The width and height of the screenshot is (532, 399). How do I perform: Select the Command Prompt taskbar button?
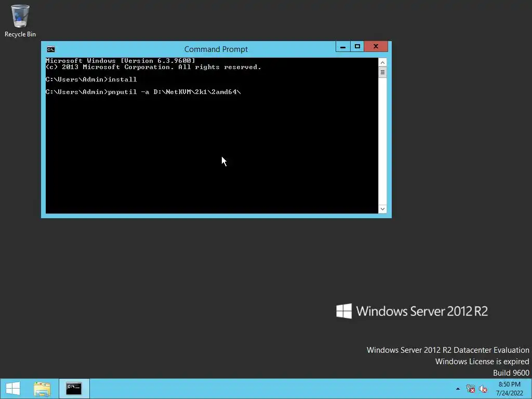pyautogui.click(x=74, y=389)
